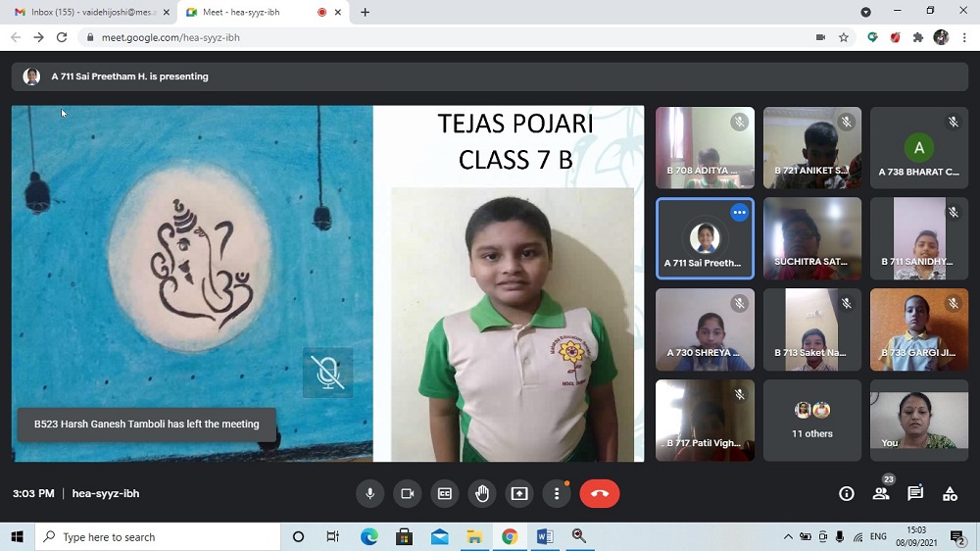Bookmark this page with star icon
This screenshot has width=980, height=551.
[x=844, y=37]
